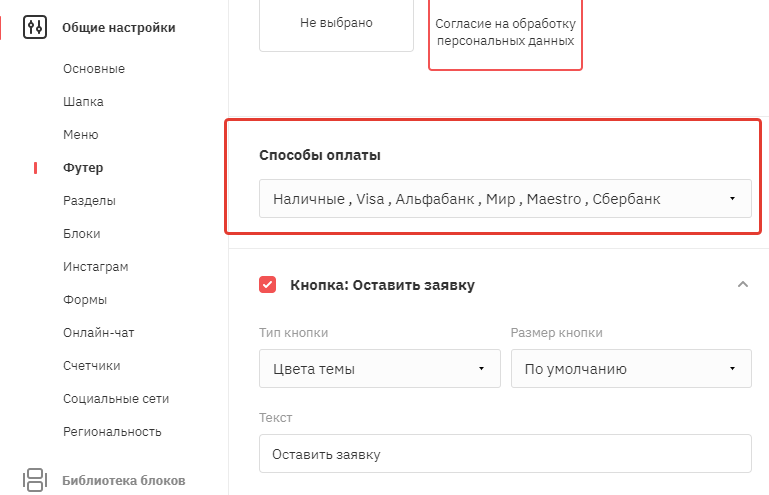The image size is (769, 495).
Task: Click the Текст field with Оставить заявку
Action: pyautogui.click(x=505, y=454)
